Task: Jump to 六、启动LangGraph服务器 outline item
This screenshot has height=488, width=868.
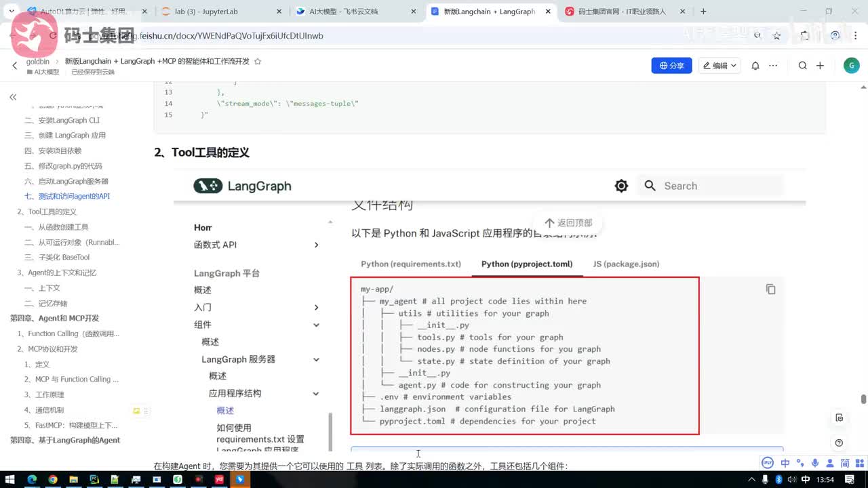Action: 66,181
